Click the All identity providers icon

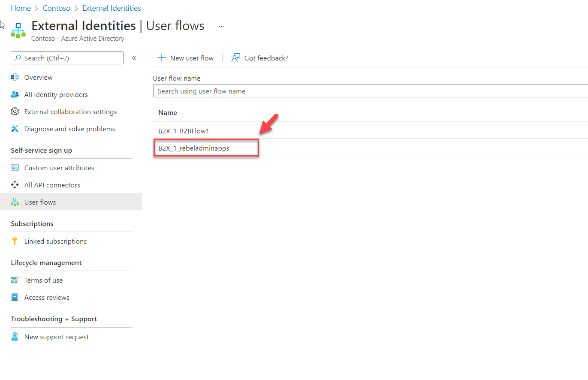tap(15, 94)
